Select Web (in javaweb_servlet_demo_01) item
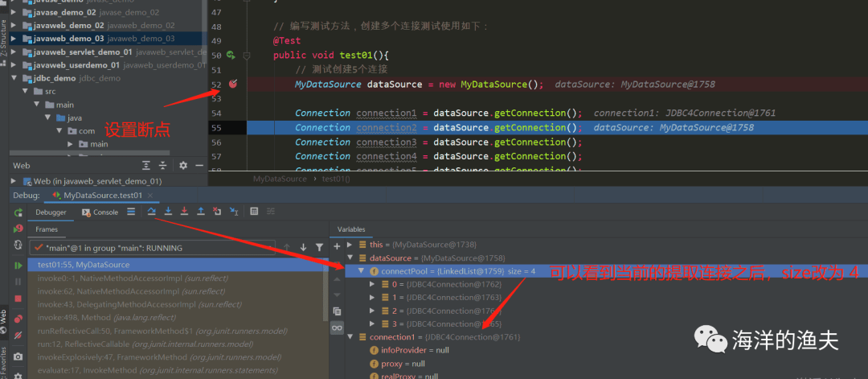The height and width of the screenshot is (379, 868). click(x=92, y=181)
